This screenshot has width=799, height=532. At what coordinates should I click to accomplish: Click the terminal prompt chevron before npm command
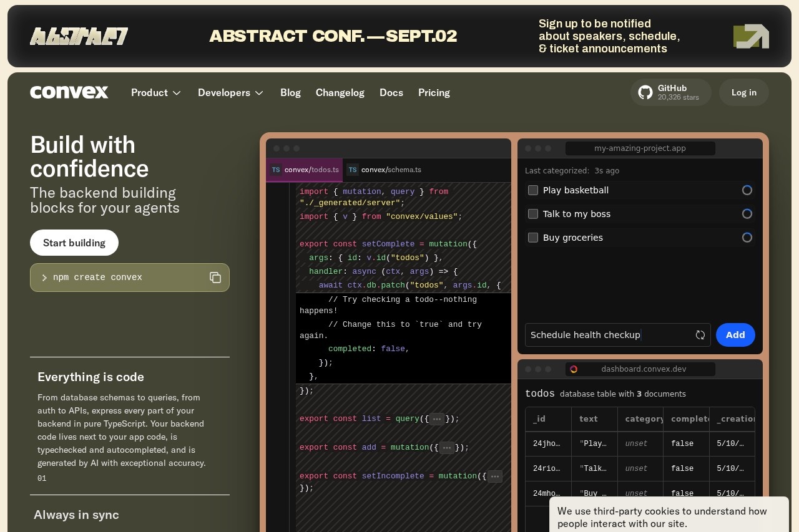[44, 278]
